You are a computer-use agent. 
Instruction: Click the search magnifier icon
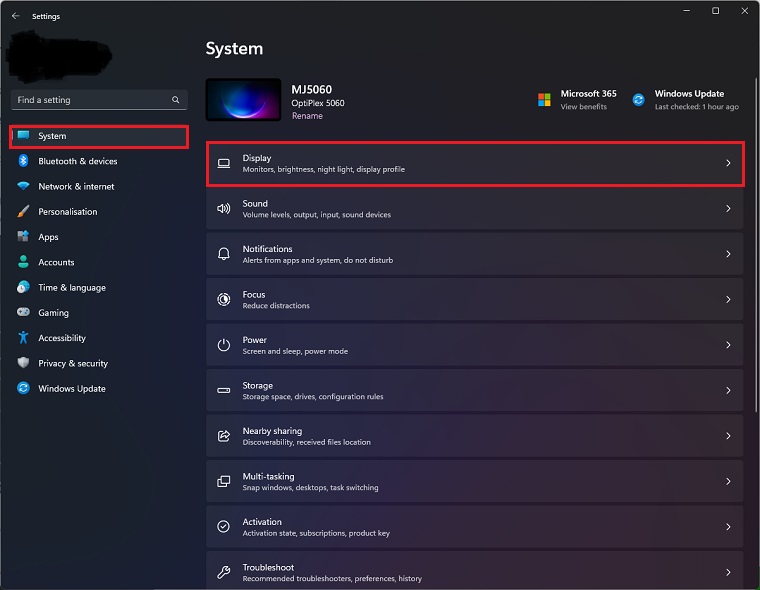[x=176, y=100]
